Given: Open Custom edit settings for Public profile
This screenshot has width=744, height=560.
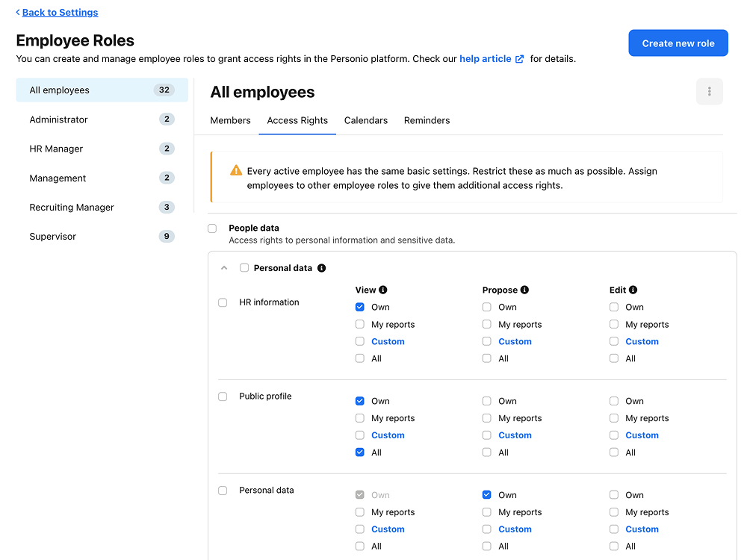Looking at the screenshot, I should click(x=642, y=435).
